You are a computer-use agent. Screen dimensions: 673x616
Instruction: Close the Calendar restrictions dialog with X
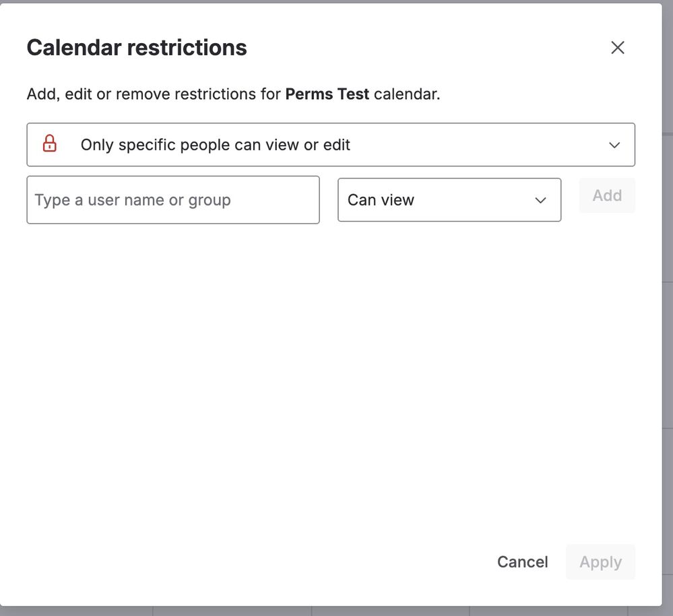tap(617, 48)
